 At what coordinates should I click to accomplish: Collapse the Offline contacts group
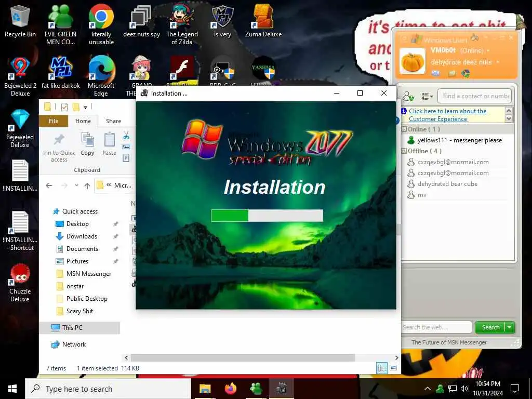tap(404, 151)
